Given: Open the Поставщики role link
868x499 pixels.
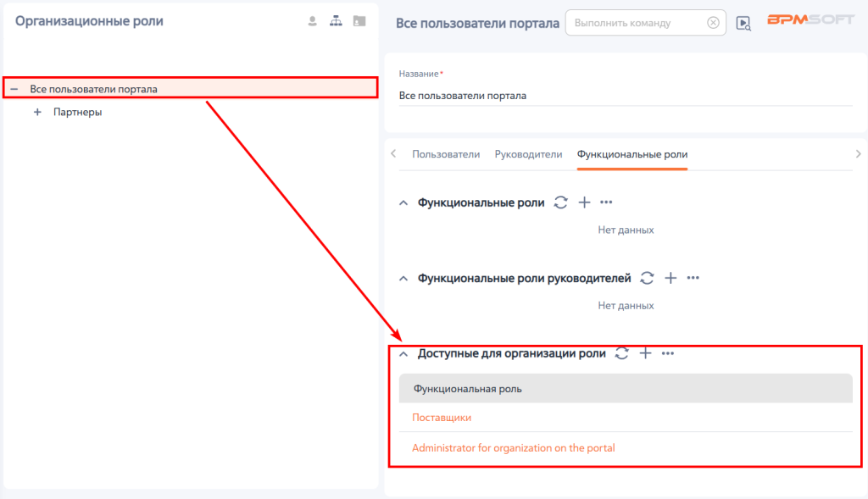Looking at the screenshot, I should point(441,418).
